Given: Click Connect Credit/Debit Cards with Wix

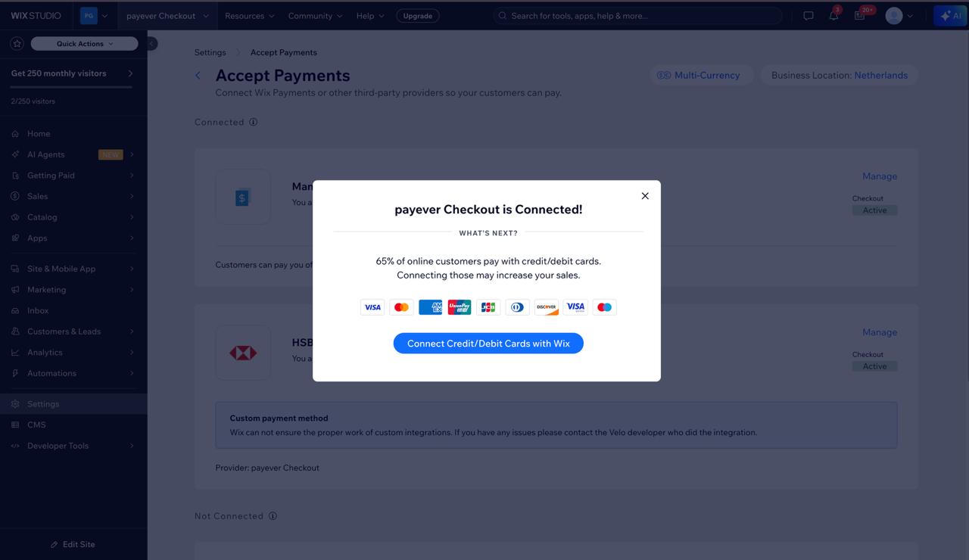Looking at the screenshot, I should (488, 344).
